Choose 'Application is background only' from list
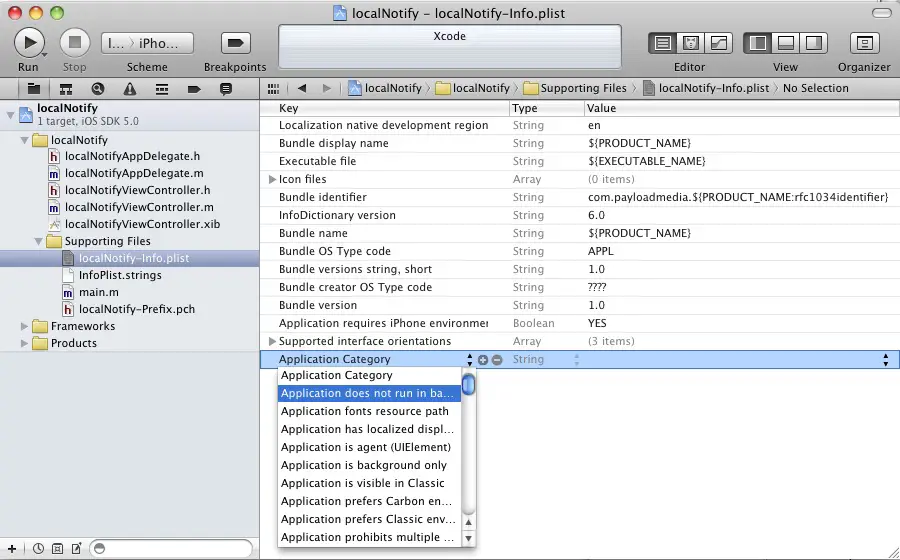Viewport: 900px width, 560px height. [x=364, y=465]
